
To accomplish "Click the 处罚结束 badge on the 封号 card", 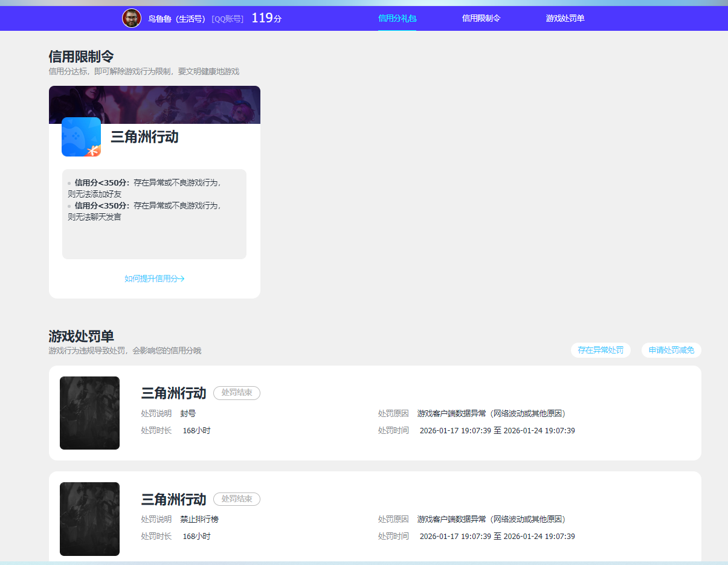I will click(x=237, y=393).
